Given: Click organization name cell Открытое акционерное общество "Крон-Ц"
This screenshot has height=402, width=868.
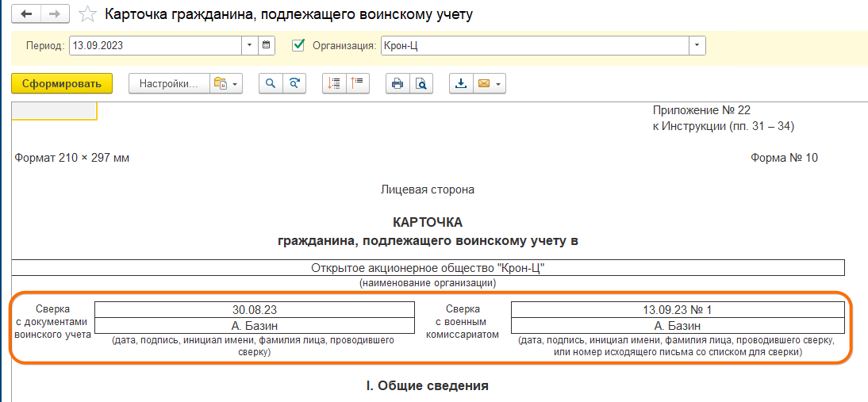Looking at the screenshot, I should [428, 268].
